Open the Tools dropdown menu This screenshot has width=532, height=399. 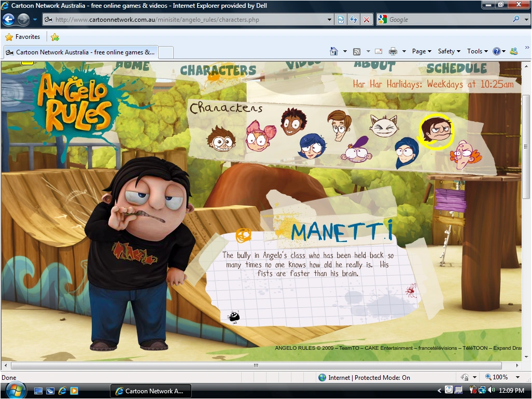point(477,51)
